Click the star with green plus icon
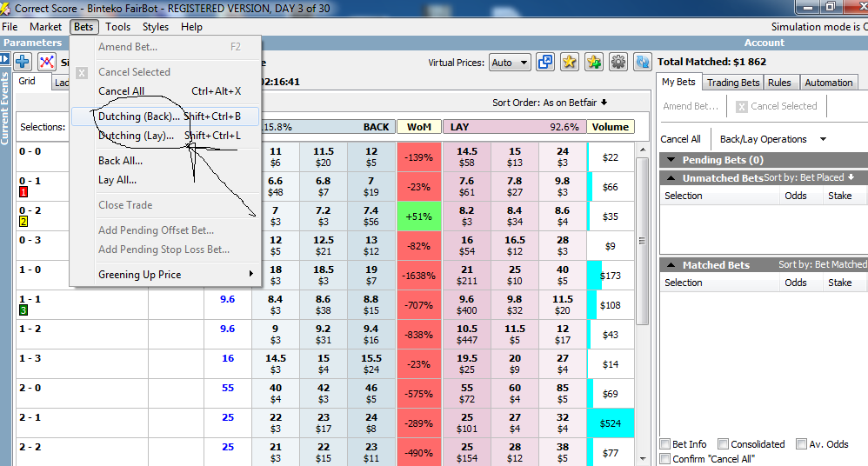Viewport: 868px width, 466px height. click(593, 62)
